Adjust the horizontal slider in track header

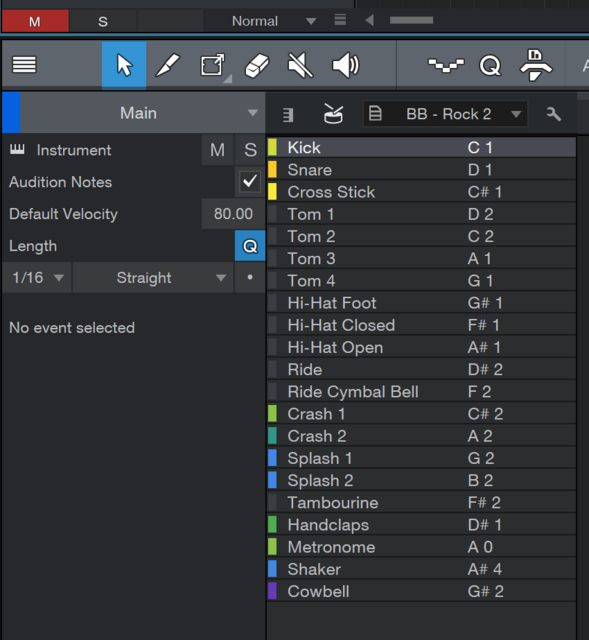coord(411,20)
